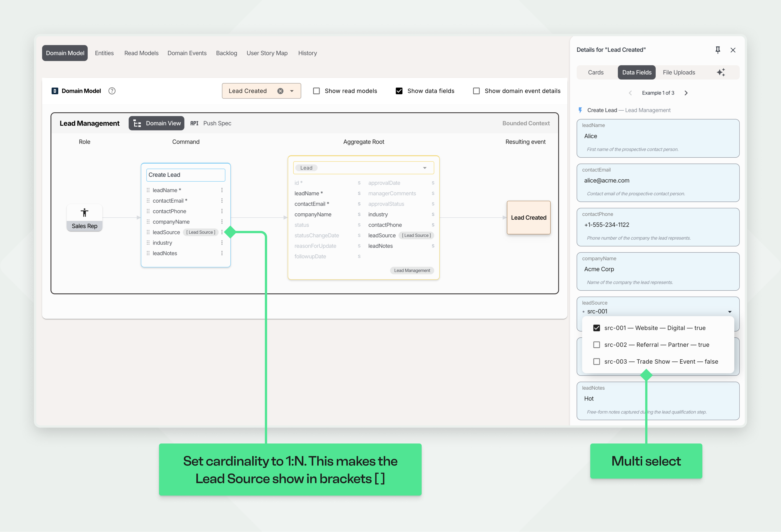
Task: Switch to the Read Models tab
Action: pyautogui.click(x=141, y=53)
